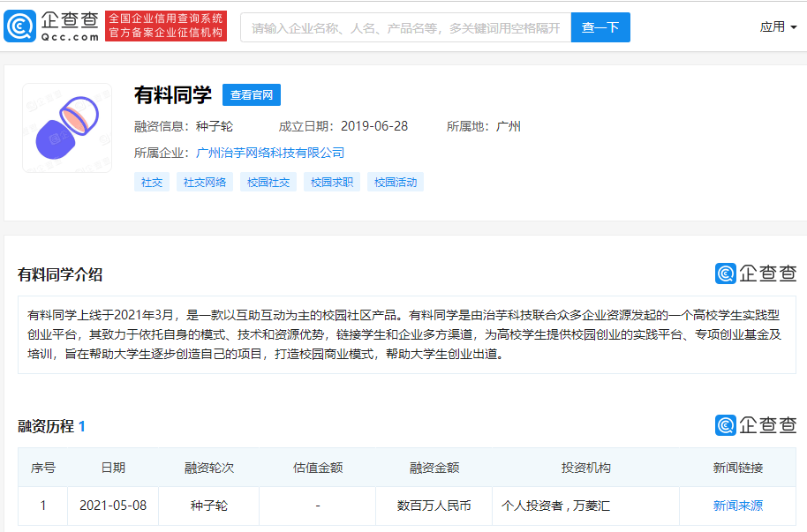Select the 社交网络 tag
Screen dimensions: 807x532
[205, 182]
